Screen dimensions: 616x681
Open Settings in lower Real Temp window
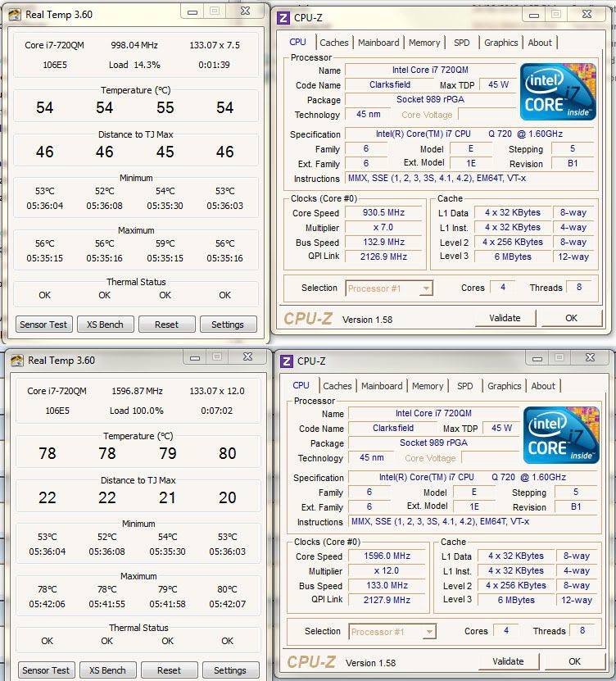point(230,670)
